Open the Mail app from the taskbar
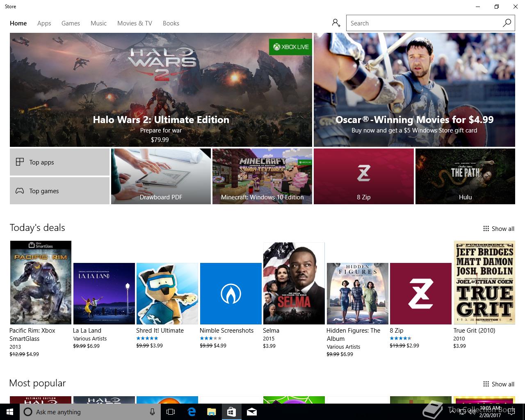Image resolution: width=525 pixels, height=420 pixels. (x=252, y=412)
